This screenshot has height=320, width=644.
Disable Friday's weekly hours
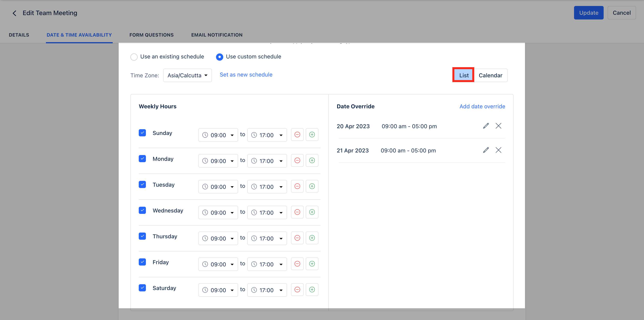[142, 262]
